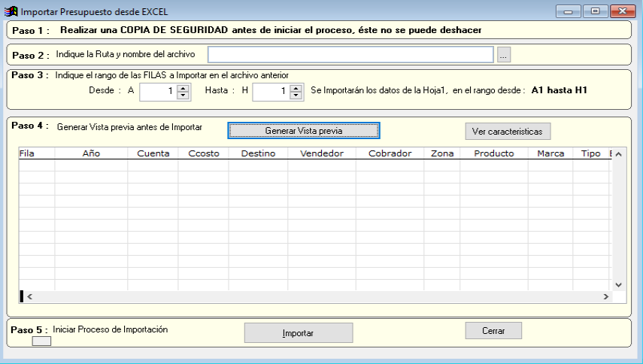This screenshot has height=364, width=643.
Task: Select the Tipo column header
Action: point(591,153)
